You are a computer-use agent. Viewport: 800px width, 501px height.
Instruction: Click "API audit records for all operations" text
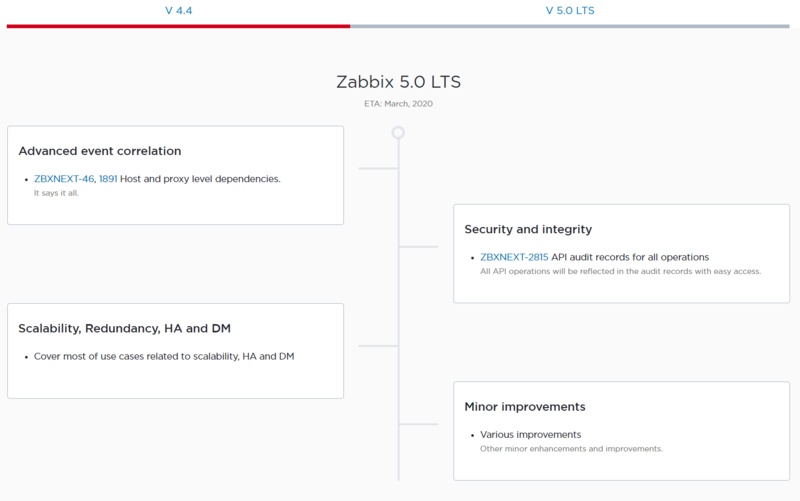(630, 257)
